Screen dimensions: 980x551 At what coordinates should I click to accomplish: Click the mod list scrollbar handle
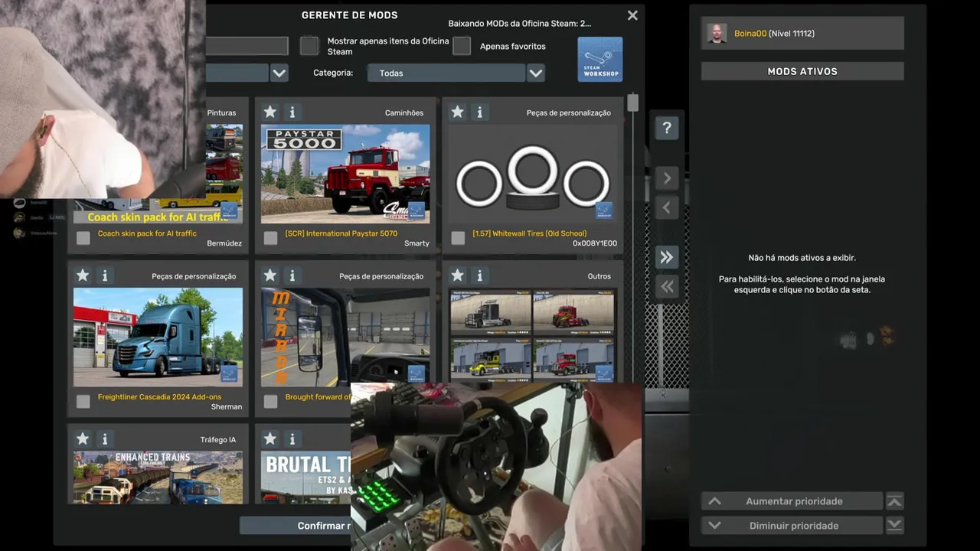pos(632,103)
